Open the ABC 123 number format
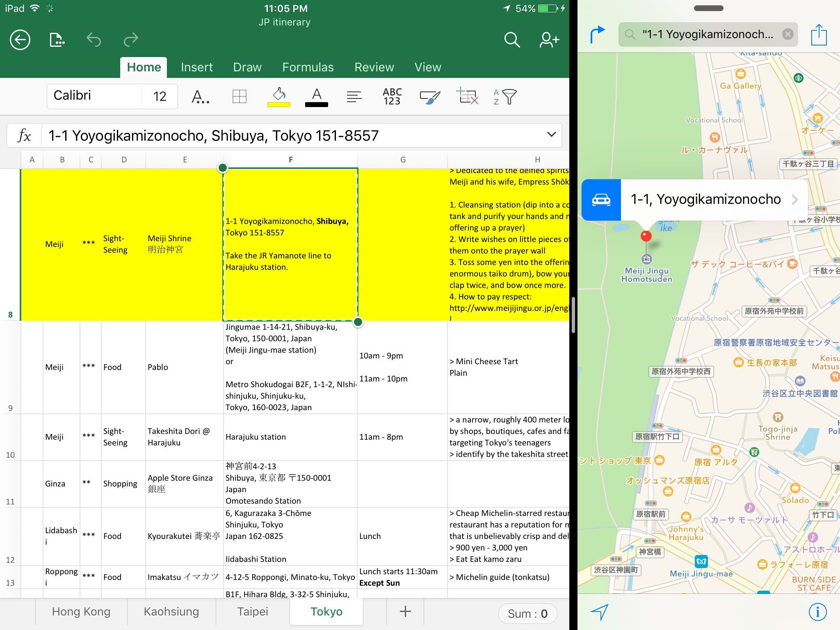840x630 pixels. click(x=392, y=97)
